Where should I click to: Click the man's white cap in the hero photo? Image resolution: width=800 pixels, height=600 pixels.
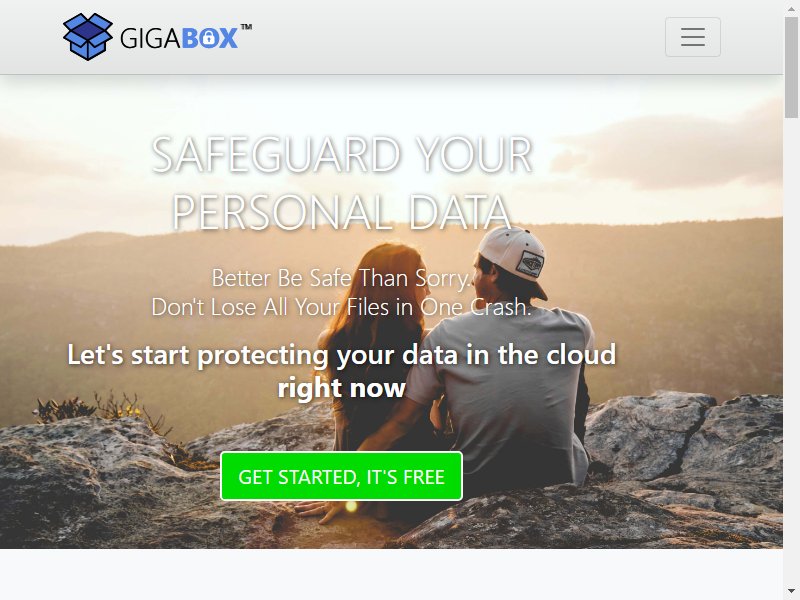coord(512,254)
